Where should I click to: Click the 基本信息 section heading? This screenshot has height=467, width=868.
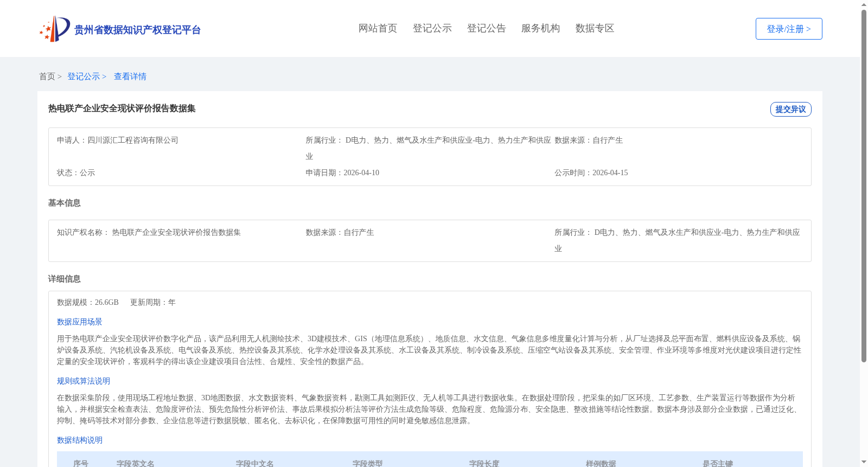pos(64,203)
